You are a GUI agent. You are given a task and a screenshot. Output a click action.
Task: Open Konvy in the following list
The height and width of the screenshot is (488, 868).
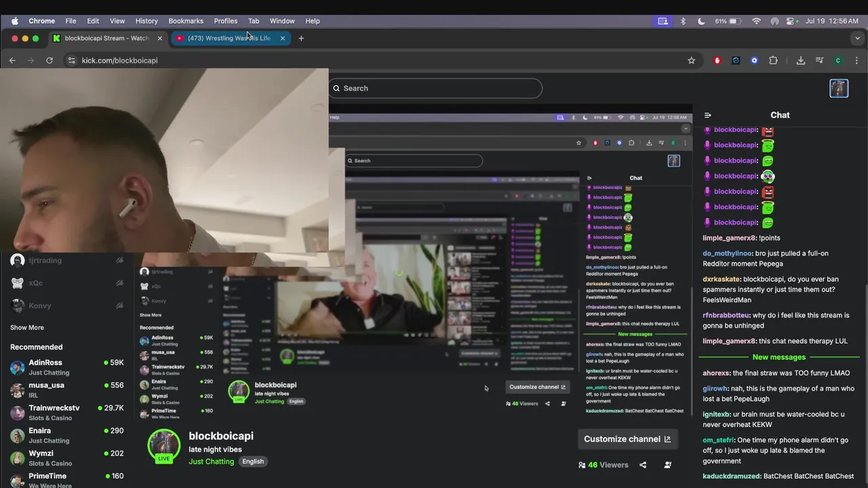66,306
